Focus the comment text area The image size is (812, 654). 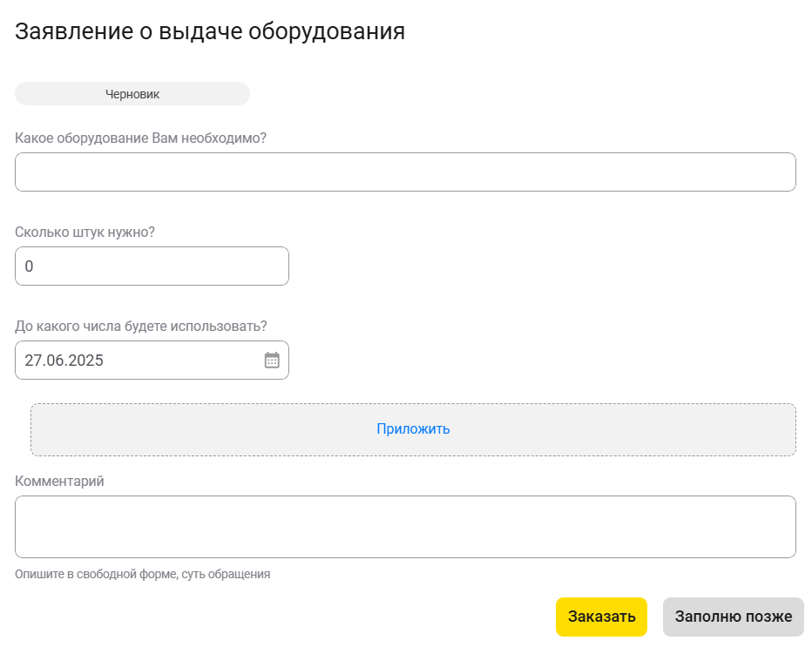(x=405, y=527)
